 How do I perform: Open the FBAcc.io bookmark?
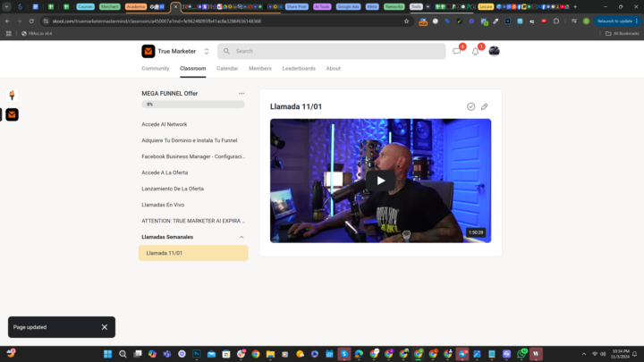point(37,34)
